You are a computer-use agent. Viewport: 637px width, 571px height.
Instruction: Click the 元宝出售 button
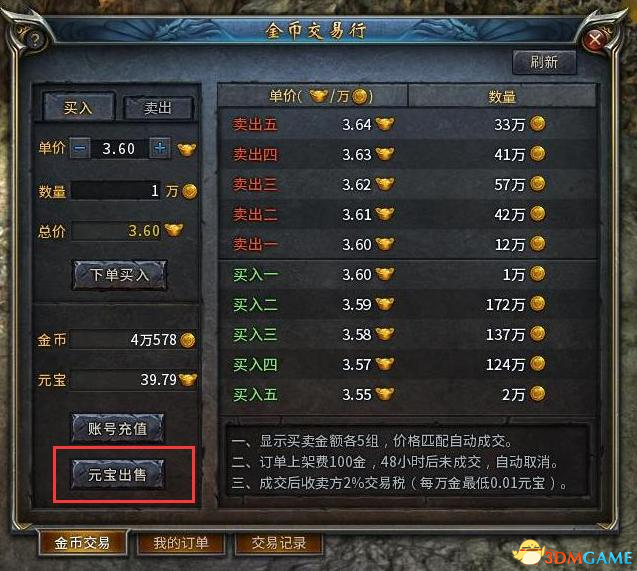pyautogui.click(x=118, y=474)
